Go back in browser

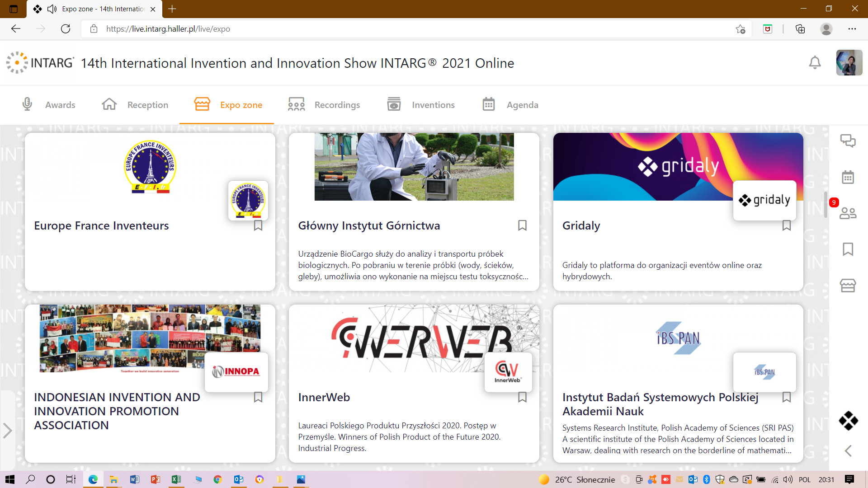pyautogui.click(x=16, y=29)
